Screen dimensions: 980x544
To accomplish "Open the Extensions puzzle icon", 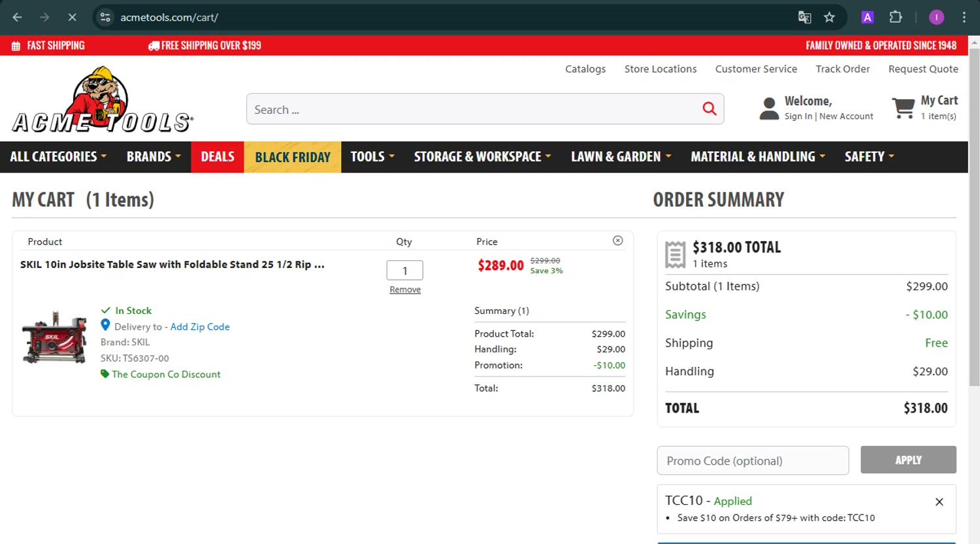I will tap(896, 18).
